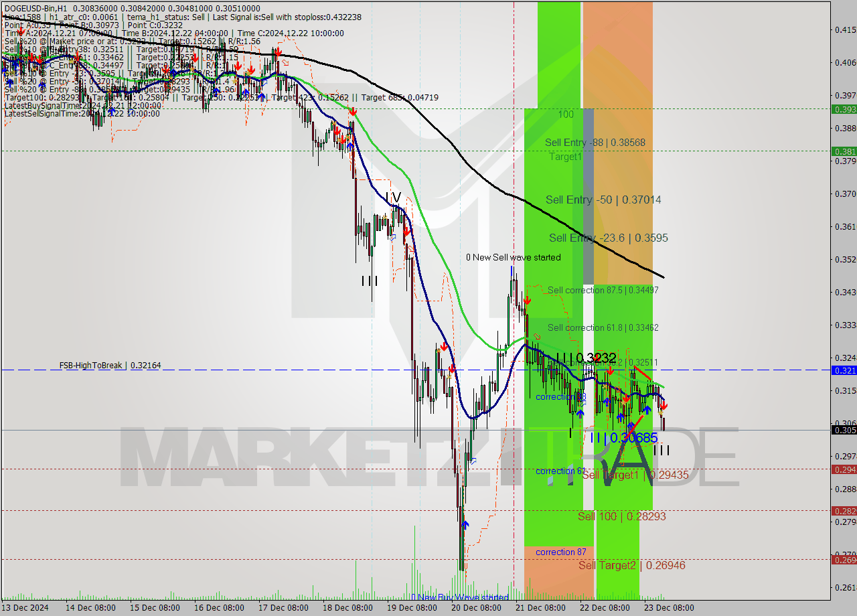Click the '0 New Sell wave started' annotation

(x=514, y=257)
